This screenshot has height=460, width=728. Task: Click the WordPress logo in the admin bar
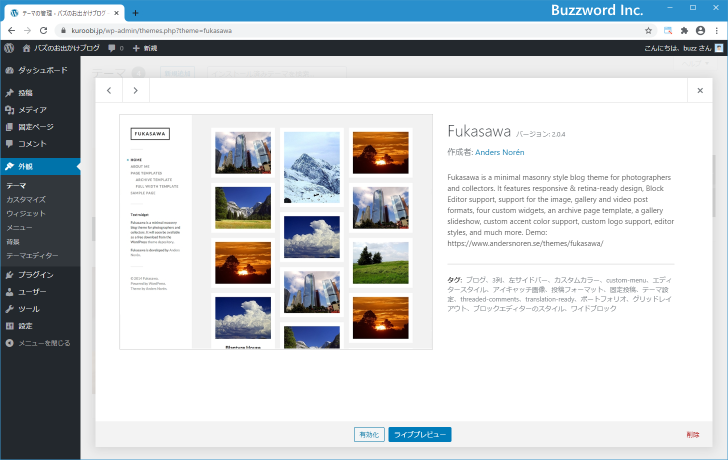tap(9, 48)
